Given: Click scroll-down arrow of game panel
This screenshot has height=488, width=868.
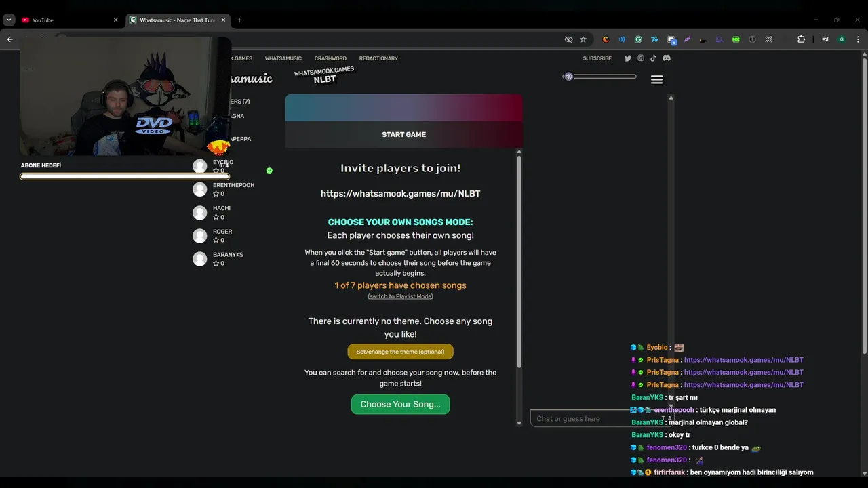Looking at the screenshot, I should point(519,423).
